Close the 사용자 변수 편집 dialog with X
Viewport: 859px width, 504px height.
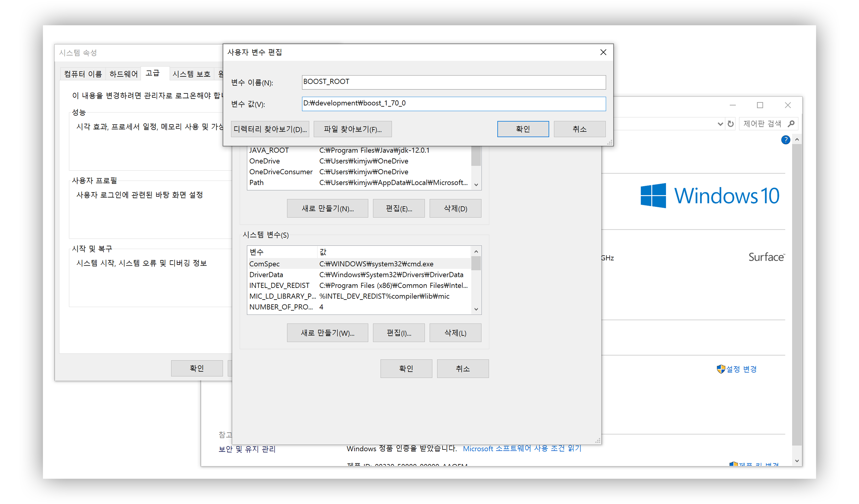pyautogui.click(x=603, y=53)
